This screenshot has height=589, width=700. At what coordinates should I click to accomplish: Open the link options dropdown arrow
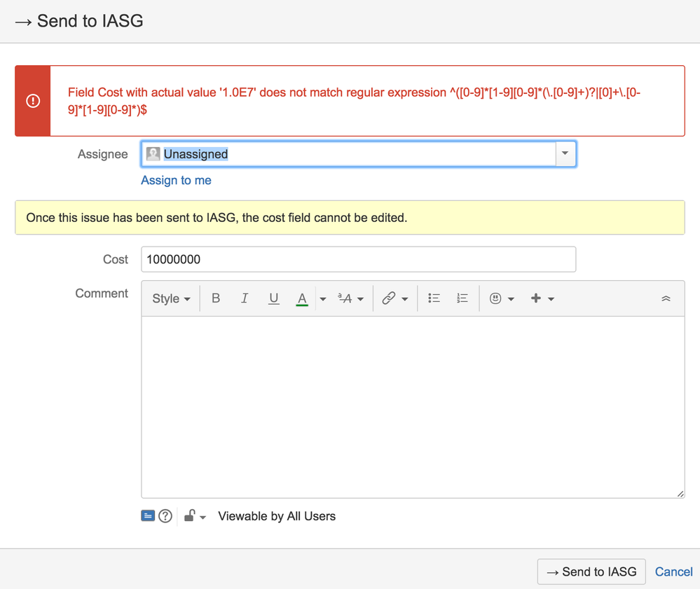[x=405, y=298]
